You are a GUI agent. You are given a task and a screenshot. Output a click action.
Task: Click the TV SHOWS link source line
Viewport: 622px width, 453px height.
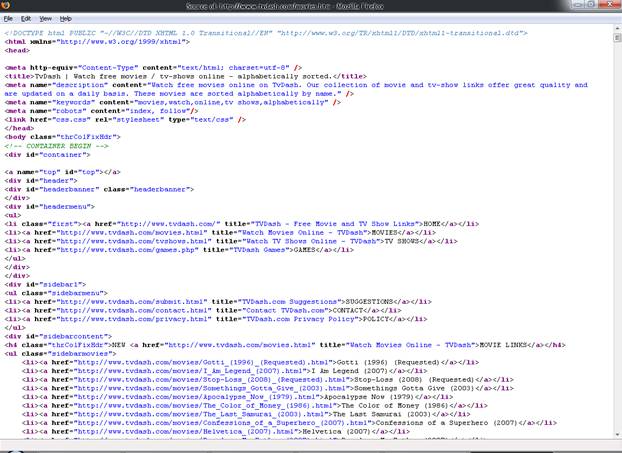(x=231, y=241)
